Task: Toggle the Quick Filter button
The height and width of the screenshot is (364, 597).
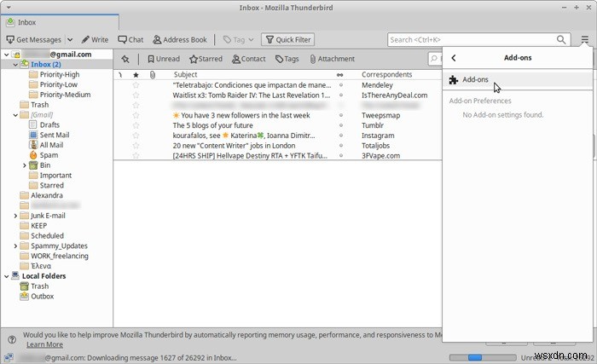Action: [x=288, y=39]
